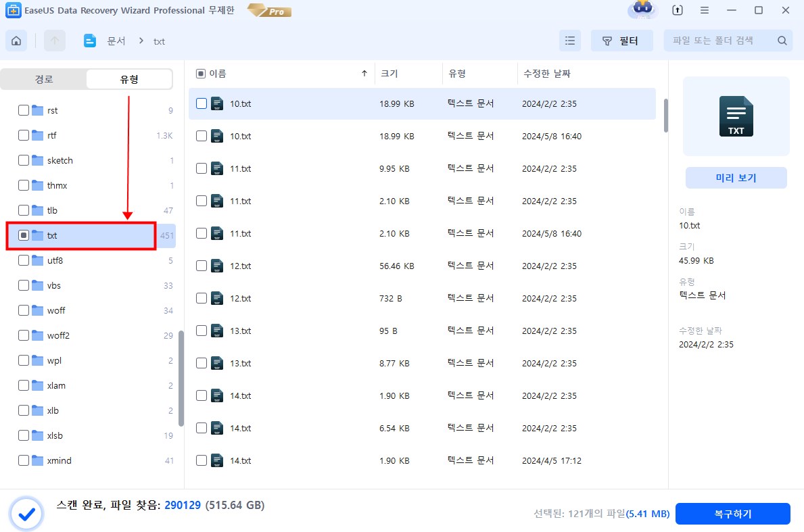Click the search magnifier icon

coord(782,41)
